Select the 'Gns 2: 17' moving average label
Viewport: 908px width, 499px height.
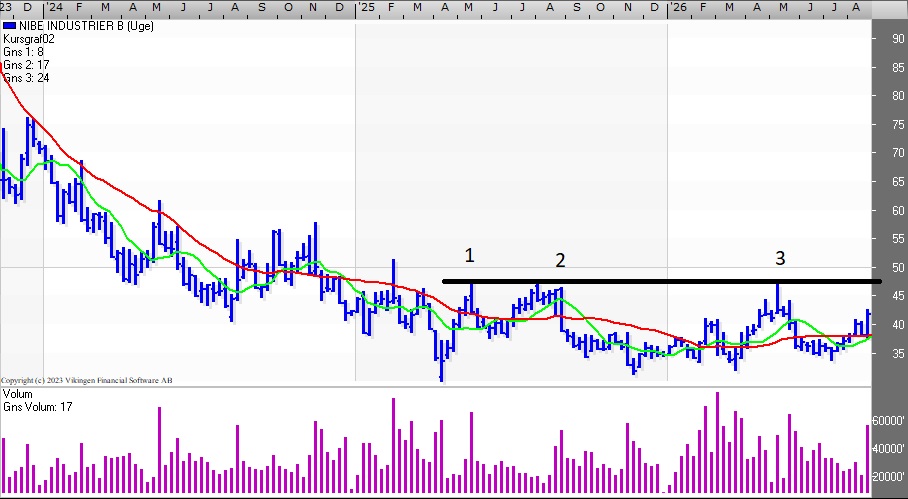click(x=26, y=65)
